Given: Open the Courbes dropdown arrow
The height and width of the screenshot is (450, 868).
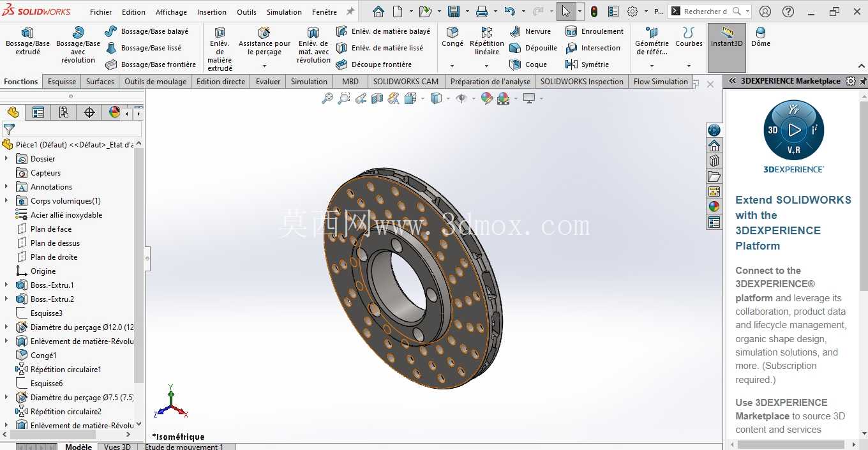Looking at the screenshot, I should (x=689, y=66).
